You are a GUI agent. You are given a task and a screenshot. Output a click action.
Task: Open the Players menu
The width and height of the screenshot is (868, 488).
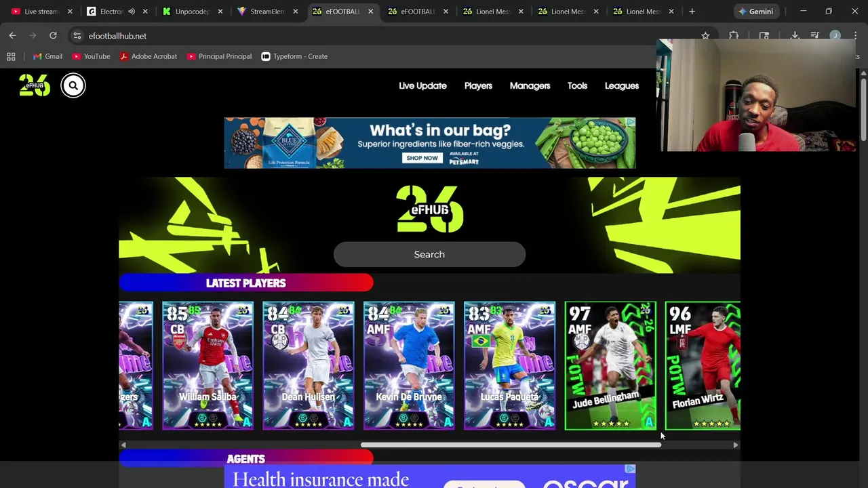click(478, 85)
